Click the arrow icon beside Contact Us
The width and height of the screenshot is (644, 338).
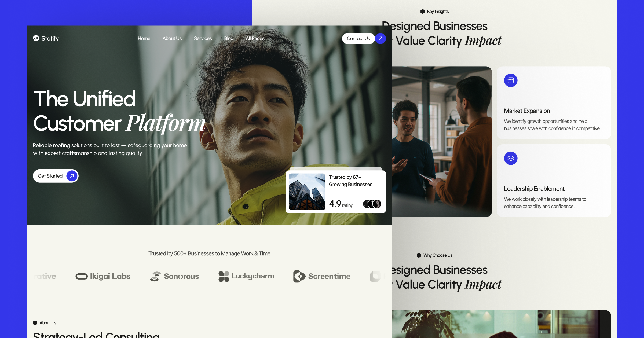(380, 38)
